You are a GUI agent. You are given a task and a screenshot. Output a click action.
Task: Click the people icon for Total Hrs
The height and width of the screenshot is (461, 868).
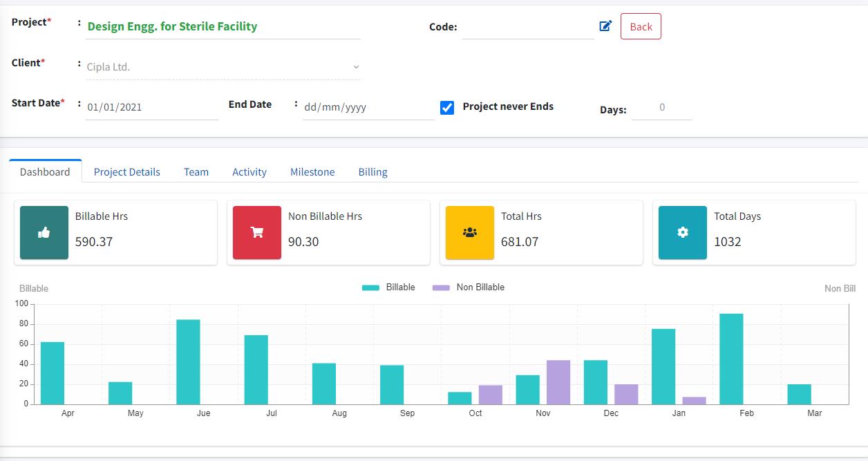tap(470, 233)
